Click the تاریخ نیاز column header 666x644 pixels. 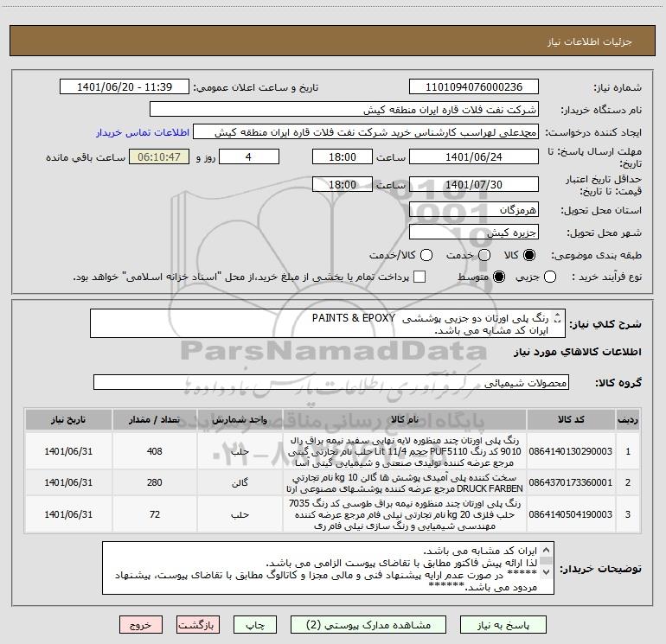pos(68,420)
